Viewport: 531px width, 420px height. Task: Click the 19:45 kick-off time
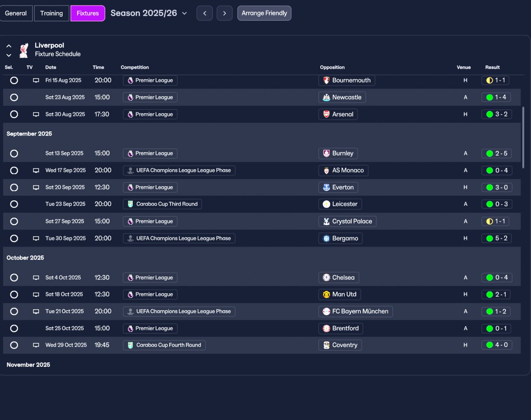102,345
